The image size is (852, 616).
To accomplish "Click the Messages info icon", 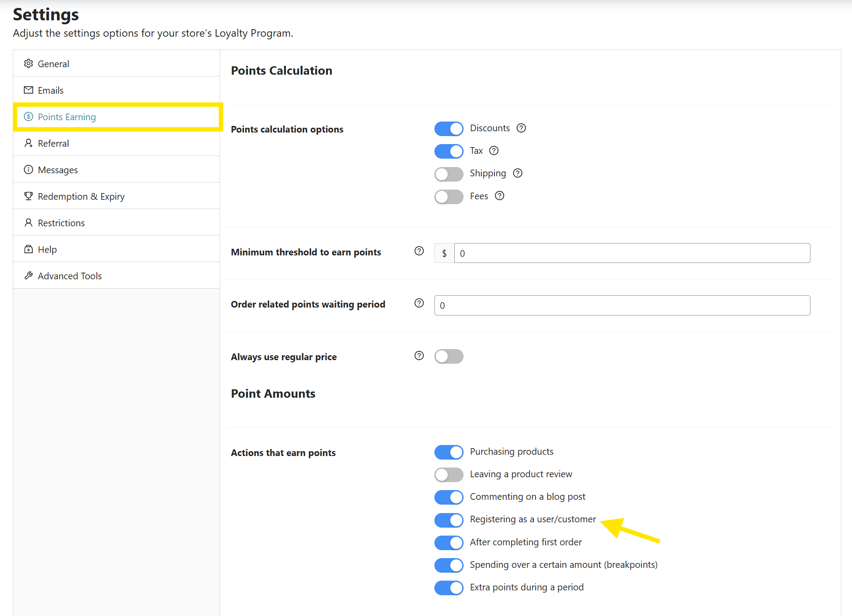I will (28, 170).
